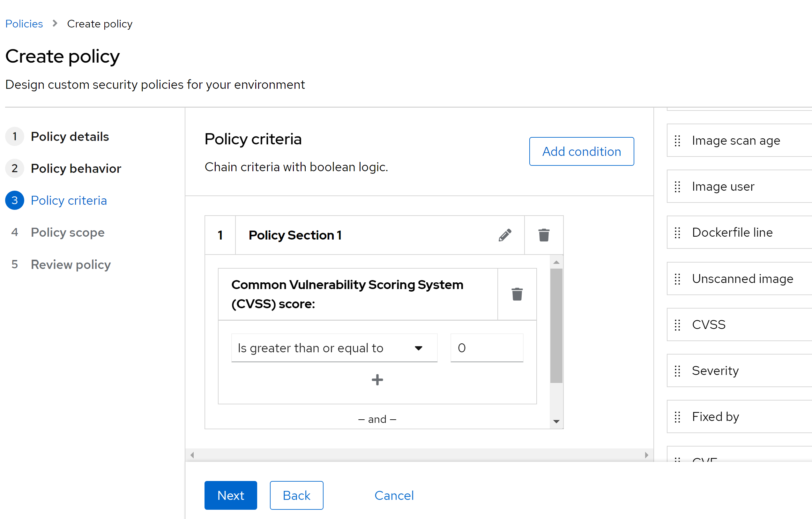
Task: Click the scroll-down arrow in the policy section
Action: click(556, 422)
